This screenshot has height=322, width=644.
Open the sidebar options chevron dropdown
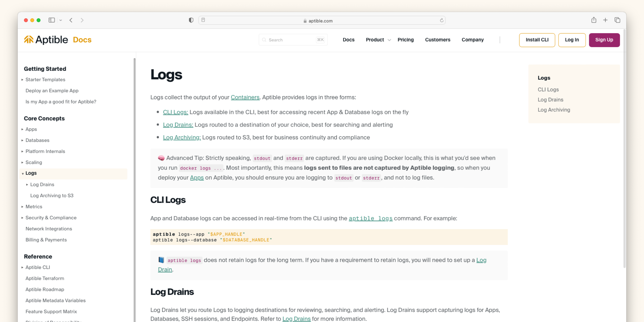click(x=61, y=20)
